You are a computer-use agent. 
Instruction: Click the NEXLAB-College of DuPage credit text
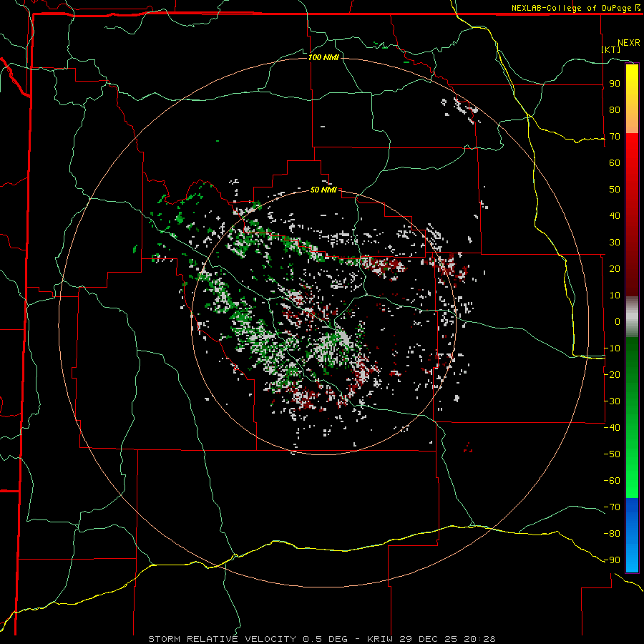[571, 8]
